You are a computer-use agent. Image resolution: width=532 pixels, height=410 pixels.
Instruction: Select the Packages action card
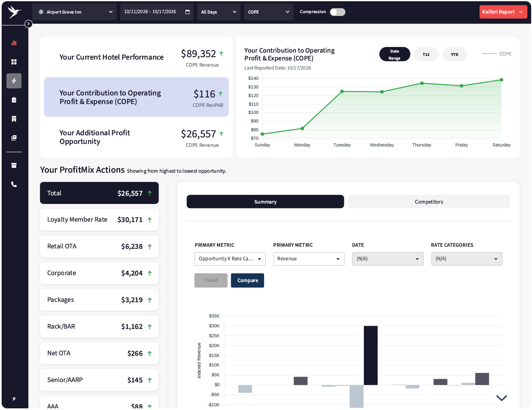tap(99, 300)
